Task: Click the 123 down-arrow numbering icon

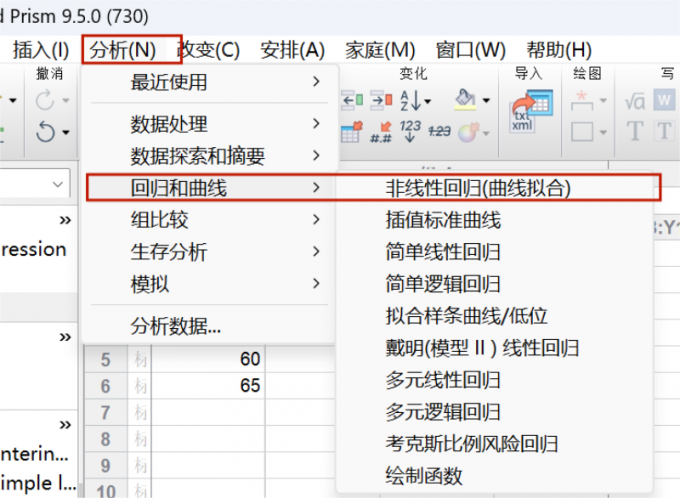Action: [x=410, y=131]
